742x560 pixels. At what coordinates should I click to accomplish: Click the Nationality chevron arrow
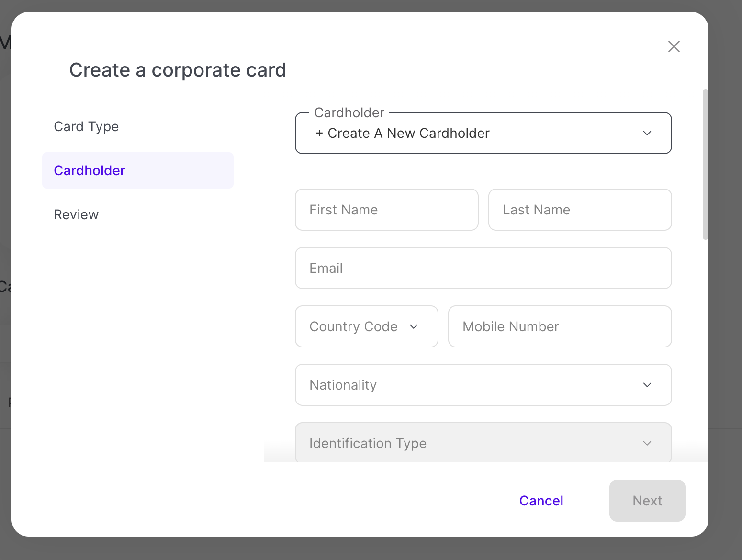(x=647, y=385)
